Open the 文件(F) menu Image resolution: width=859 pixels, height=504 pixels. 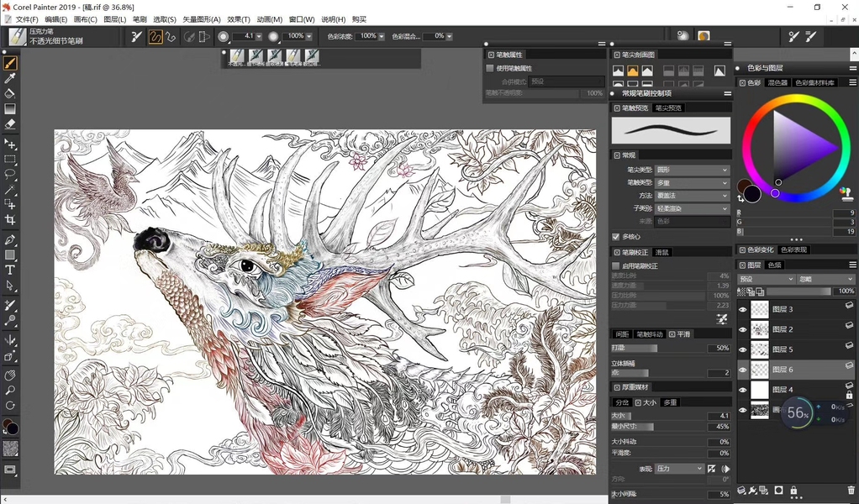(27, 19)
